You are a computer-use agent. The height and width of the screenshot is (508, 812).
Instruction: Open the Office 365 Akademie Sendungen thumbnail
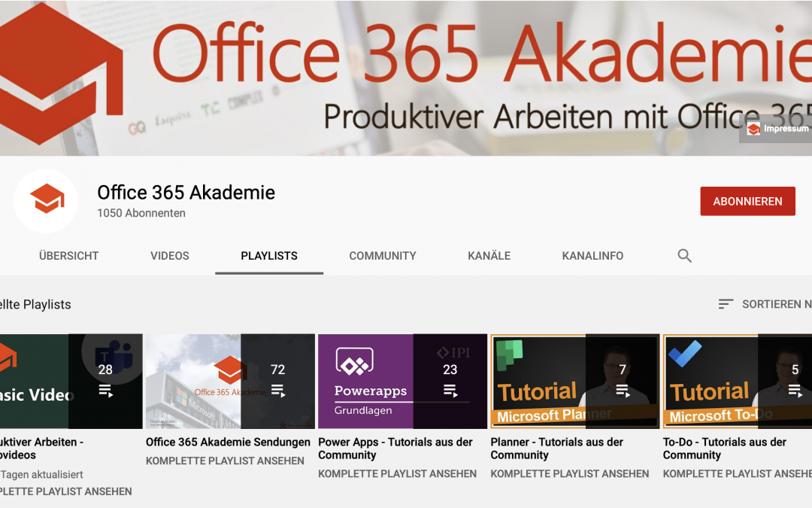pos(218,380)
